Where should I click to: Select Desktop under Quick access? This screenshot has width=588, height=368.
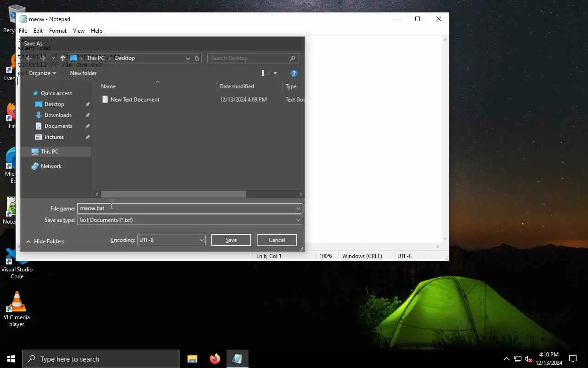[x=54, y=104]
